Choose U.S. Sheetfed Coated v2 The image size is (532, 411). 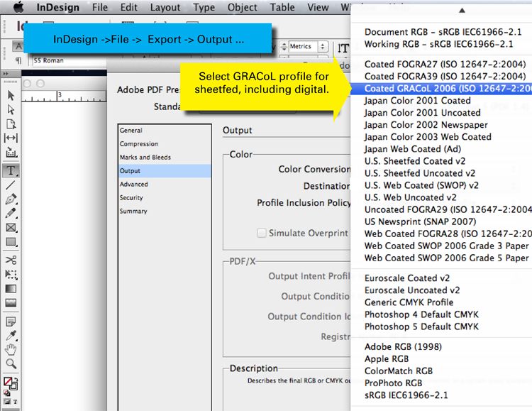pos(441,161)
